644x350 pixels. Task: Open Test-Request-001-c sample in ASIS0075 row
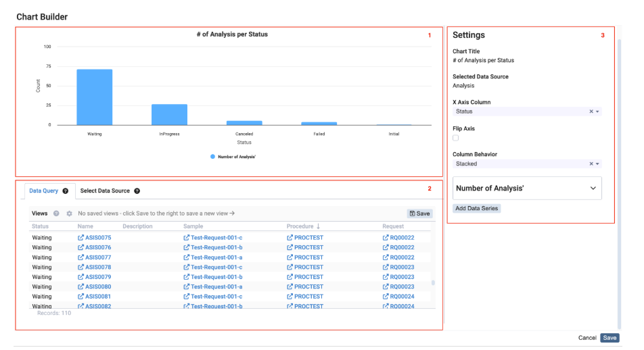(x=216, y=238)
